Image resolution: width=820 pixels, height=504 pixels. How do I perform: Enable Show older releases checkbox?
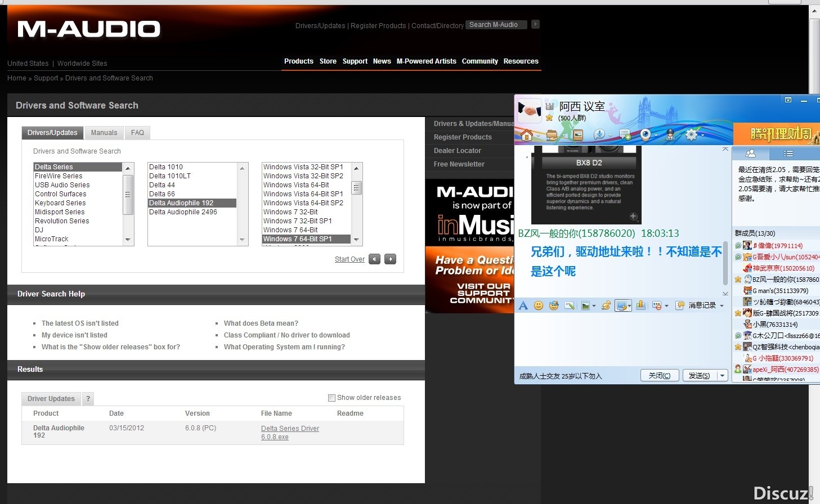[x=331, y=398]
